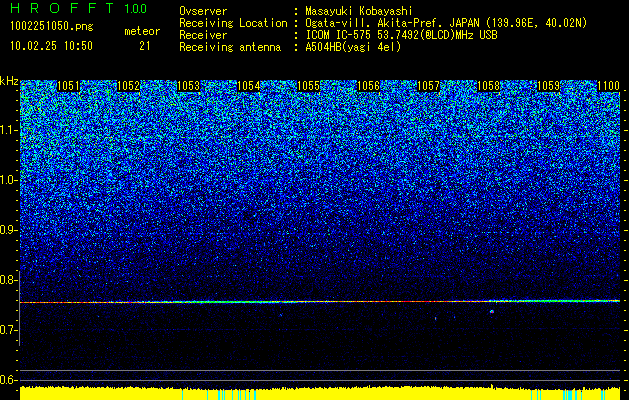Click the 1056 time marker
This screenshot has width=629, height=400.
(368, 86)
